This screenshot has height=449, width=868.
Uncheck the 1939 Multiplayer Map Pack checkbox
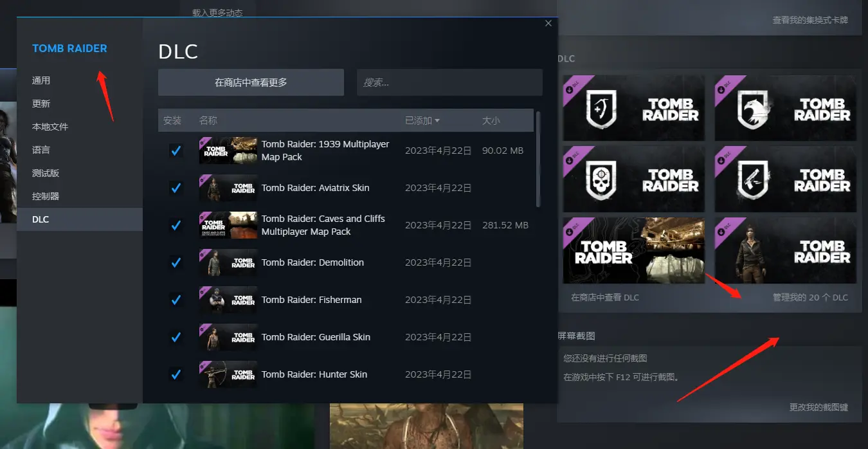coord(176,151)
